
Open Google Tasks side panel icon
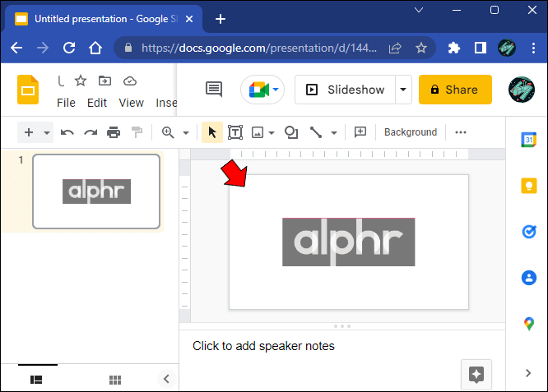point(529,232)
